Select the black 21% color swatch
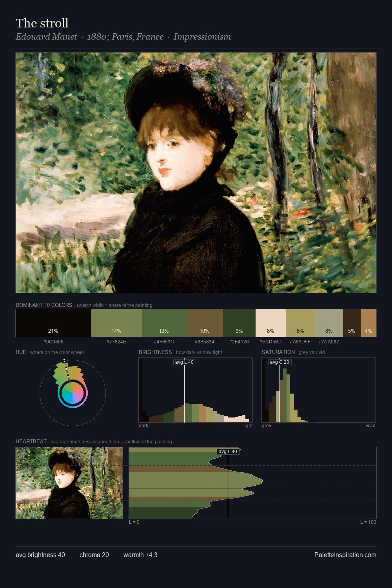This screenshot has width=392, height=588. click(53, 323)
